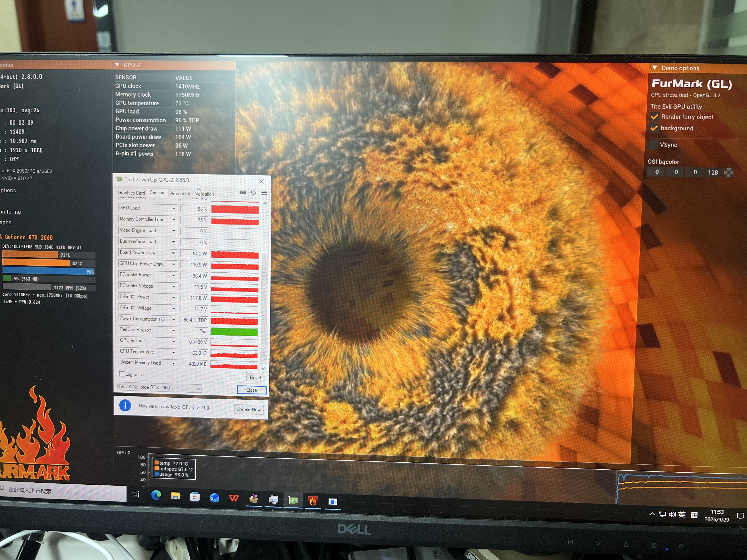This screenshot has width=747, height=560.
Task: Open Microsoft Edge from the taskbar
Action: [156, 495]
